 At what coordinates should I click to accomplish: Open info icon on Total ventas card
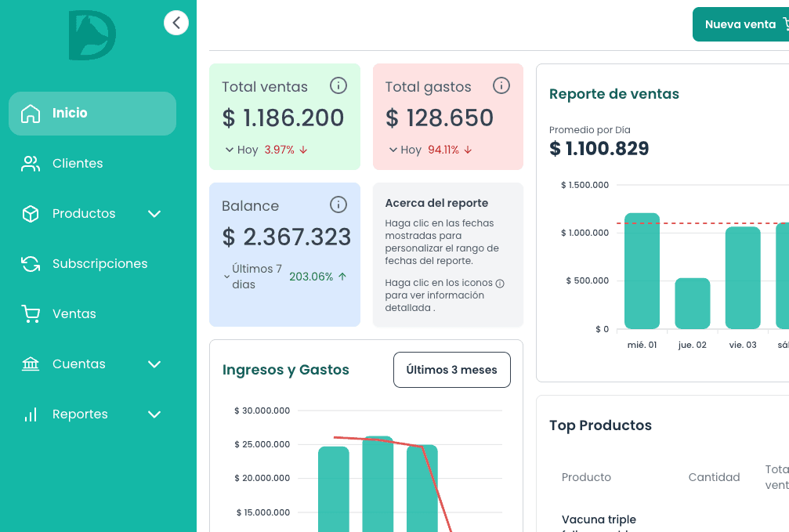pos(338,85)
